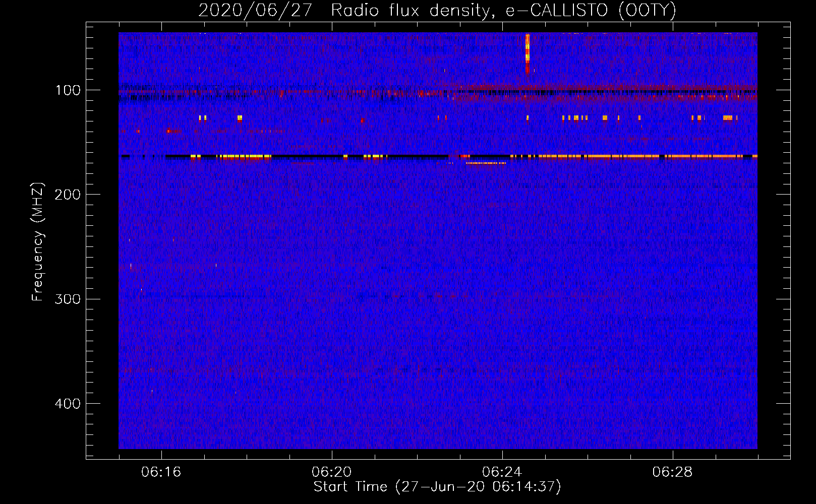Click the 06:24 time tick label
Screen dimensions: 816x504
(502, 472)
